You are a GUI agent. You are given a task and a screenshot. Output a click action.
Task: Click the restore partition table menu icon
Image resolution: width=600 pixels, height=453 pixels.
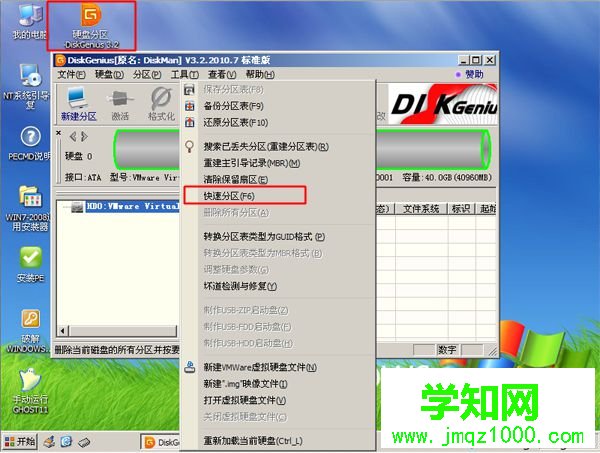(190, 122)
